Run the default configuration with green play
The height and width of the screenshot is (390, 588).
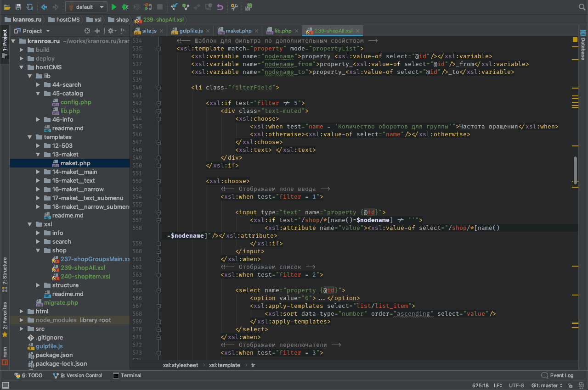click(113, 7)
